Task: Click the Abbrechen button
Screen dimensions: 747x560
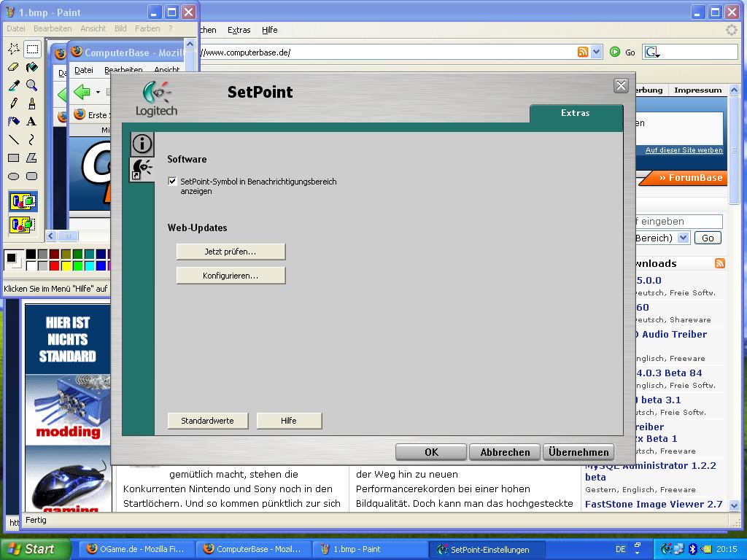Action: click(505, 452)
